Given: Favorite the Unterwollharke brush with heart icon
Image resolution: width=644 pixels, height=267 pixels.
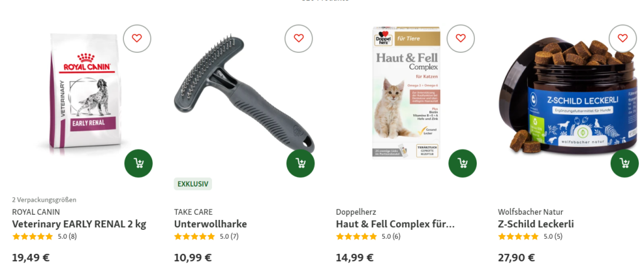Looking at the screenshot, I should coord(299,38).
